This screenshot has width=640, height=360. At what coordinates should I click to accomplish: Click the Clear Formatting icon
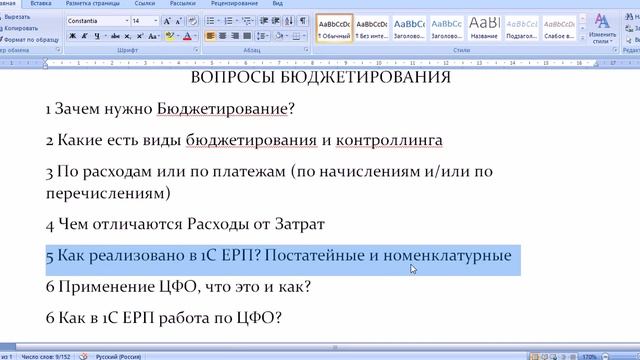pos(192,21)
